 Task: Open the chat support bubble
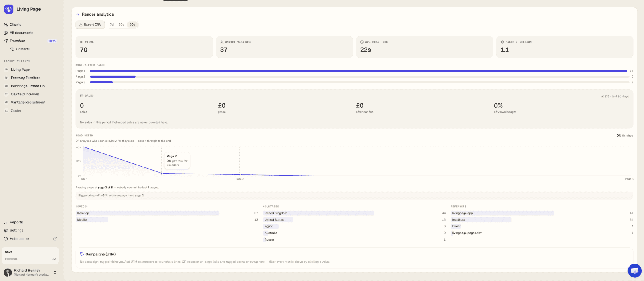(634, 271)
